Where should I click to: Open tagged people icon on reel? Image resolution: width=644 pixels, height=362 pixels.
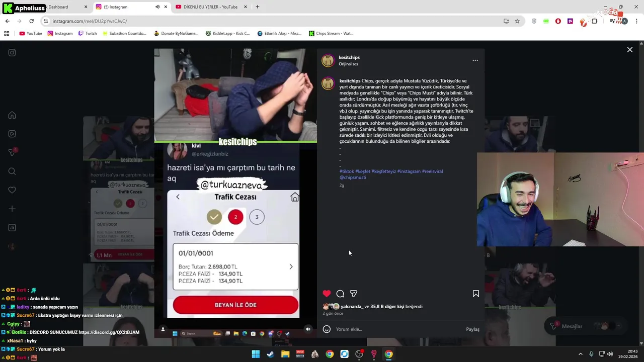point(163,329)
